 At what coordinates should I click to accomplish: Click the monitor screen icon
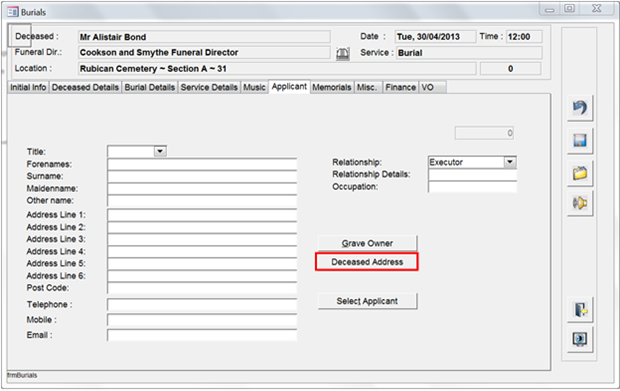pyautogui.click(x=580, y=339)
